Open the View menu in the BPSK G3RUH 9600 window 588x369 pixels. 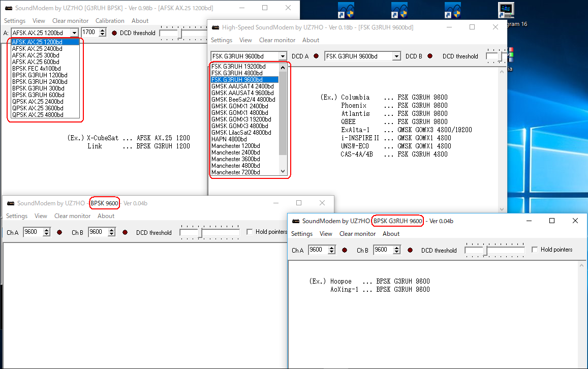pyautogui.click(x=326, y=234)
